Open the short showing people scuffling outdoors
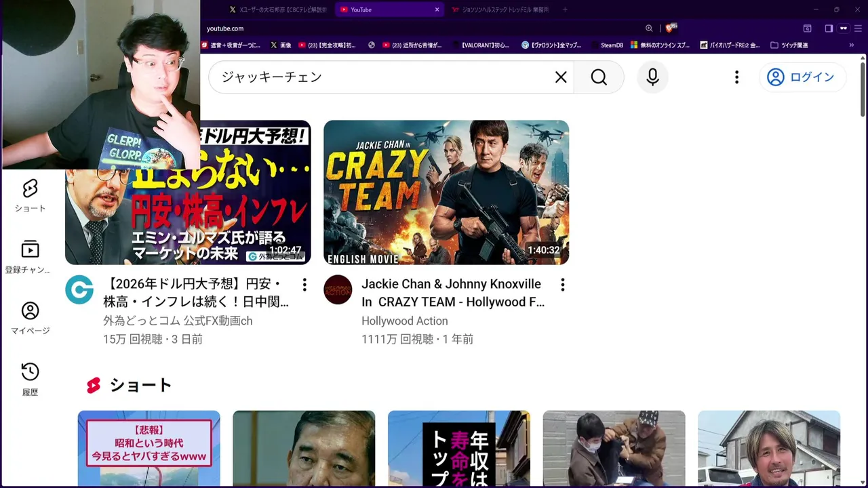Viewport: 868px width, 488px height. click(614, 449)
